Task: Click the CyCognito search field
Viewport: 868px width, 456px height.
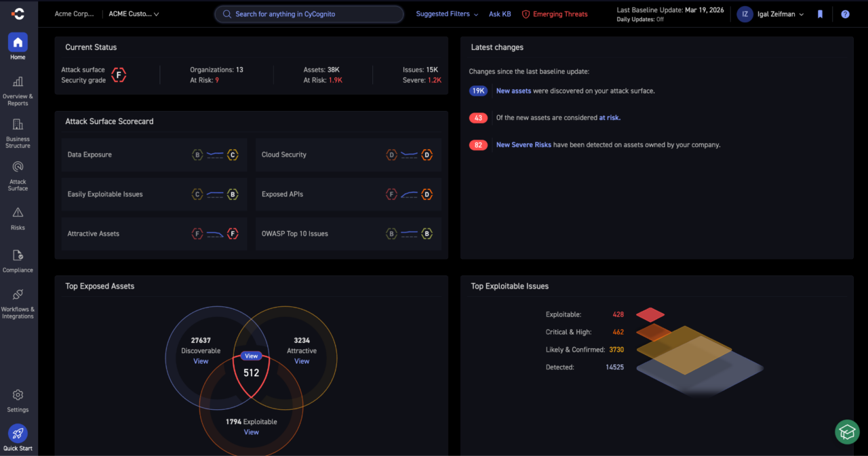Action: 309,14
